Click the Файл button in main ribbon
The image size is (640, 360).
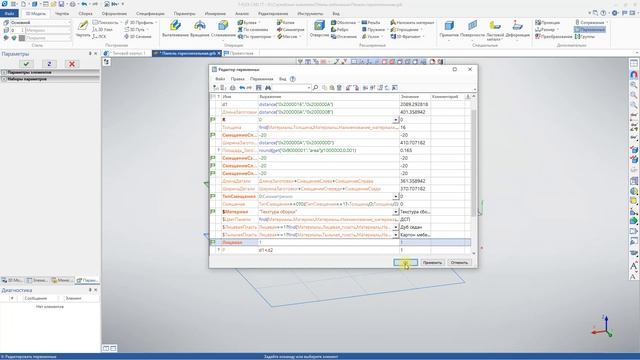pos(9,13)
